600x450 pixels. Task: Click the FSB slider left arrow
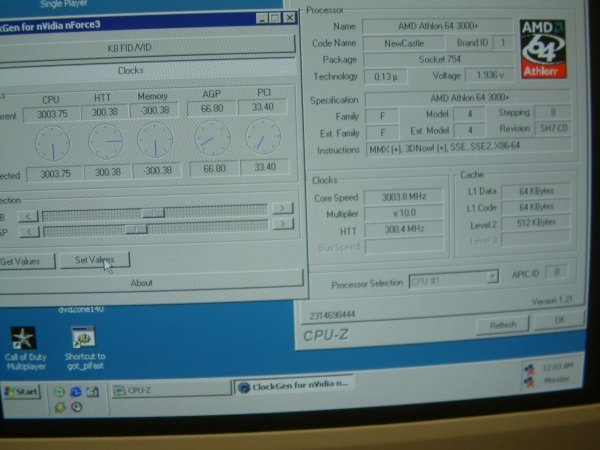(28, 217)
